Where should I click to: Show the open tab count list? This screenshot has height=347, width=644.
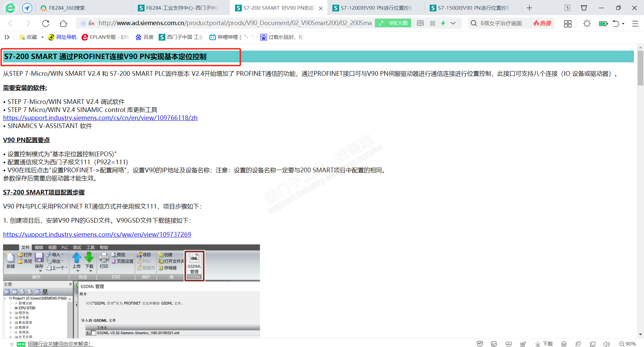tap(567, 8)
